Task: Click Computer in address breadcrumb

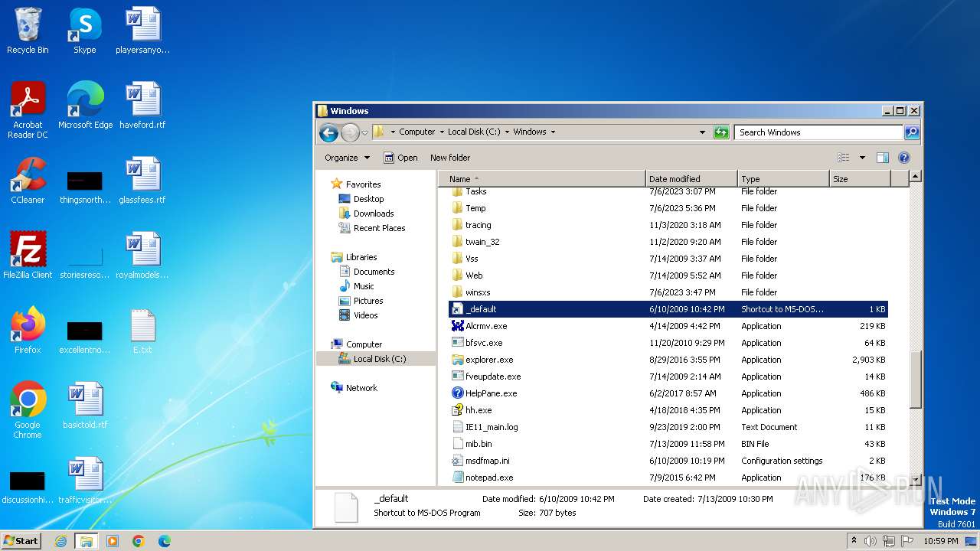Action: [x=416, y=132]
